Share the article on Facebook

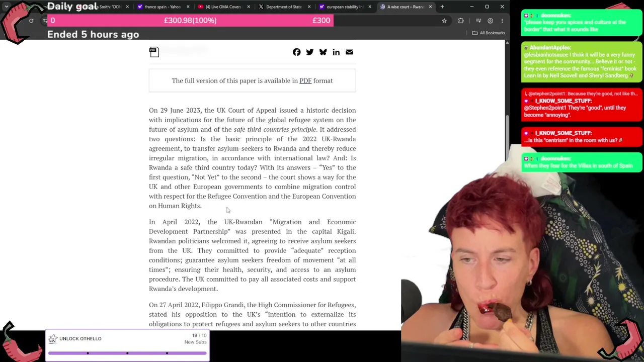[x=296, y=52]
